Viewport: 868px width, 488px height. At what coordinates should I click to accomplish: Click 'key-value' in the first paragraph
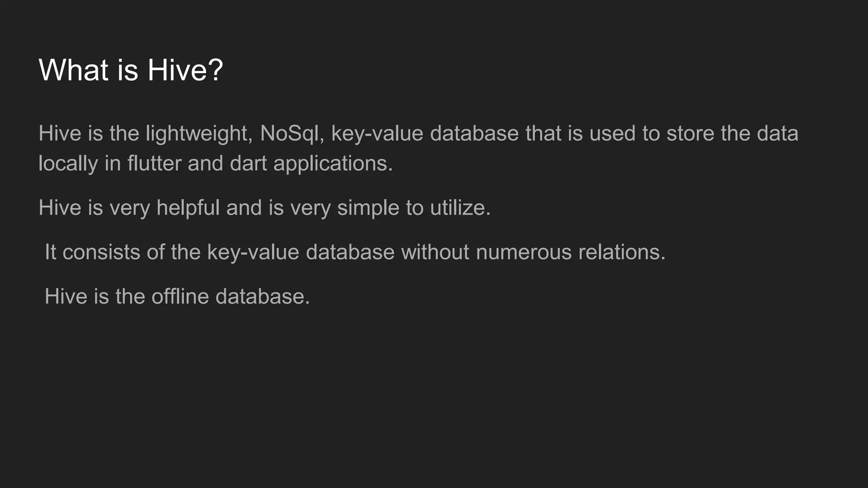click(x=377, y=133)
